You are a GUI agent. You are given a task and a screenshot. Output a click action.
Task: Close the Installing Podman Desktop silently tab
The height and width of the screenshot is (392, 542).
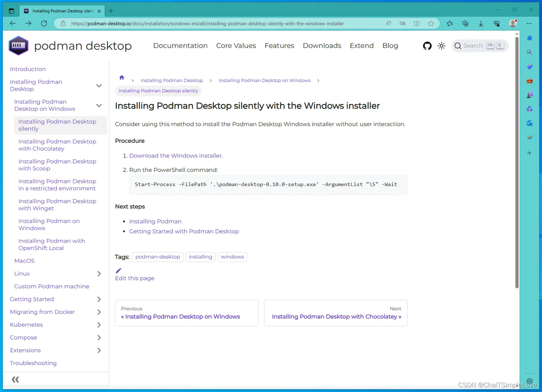coord(99,11)
